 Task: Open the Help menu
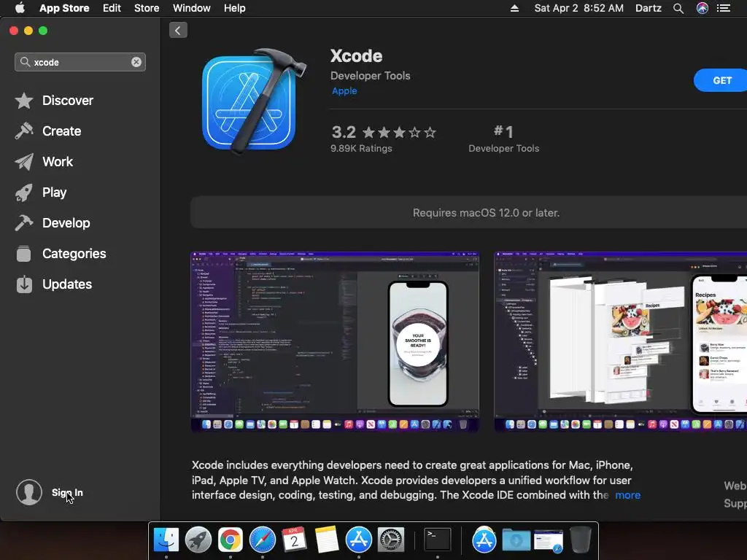click(234, 8)
